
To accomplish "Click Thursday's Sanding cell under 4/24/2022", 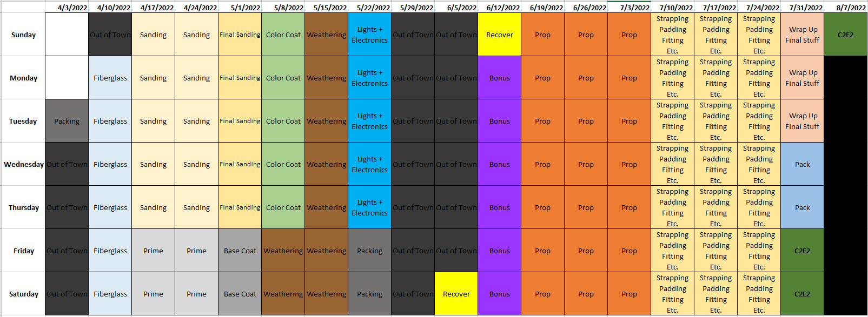I will [196, 207].
